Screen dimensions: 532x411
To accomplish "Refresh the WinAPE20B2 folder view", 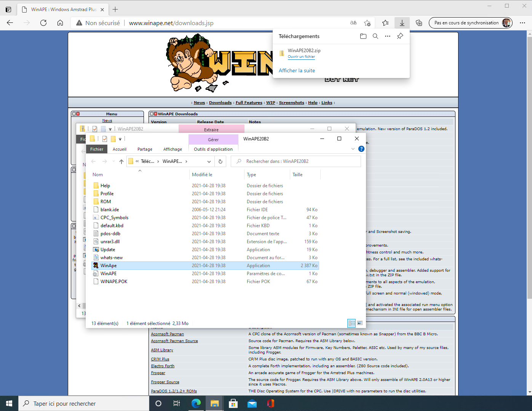I will point(220,161).
